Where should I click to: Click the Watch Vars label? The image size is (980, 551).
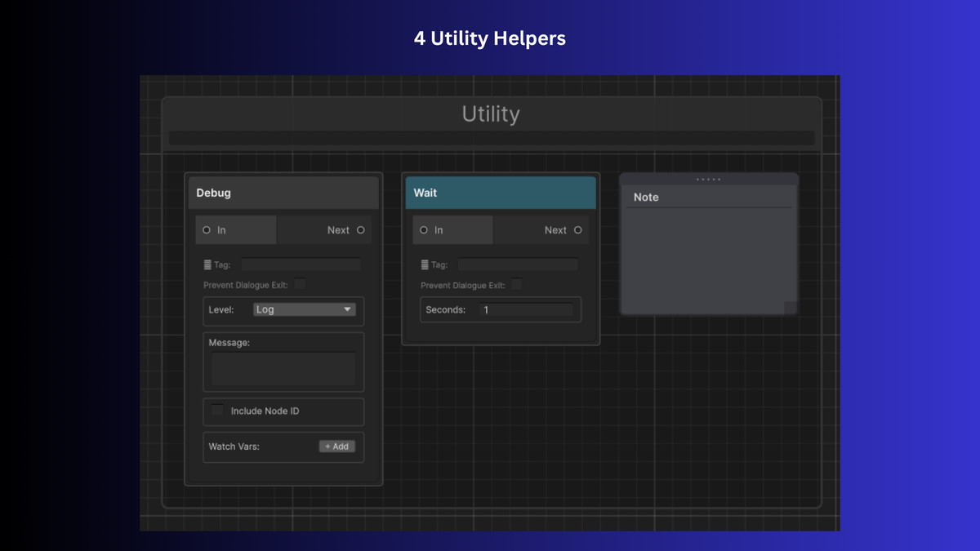(x=234, y=447)
